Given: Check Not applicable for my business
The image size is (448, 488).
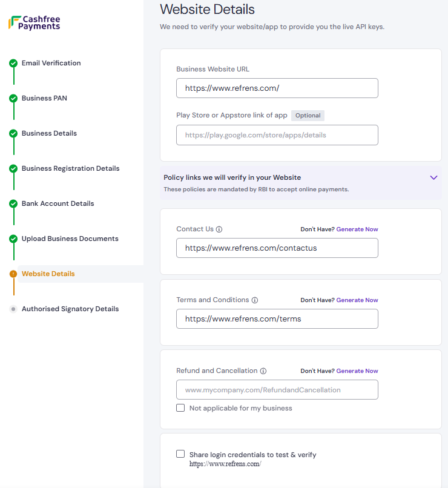Looking at the screenshot, I should (180, 407).
